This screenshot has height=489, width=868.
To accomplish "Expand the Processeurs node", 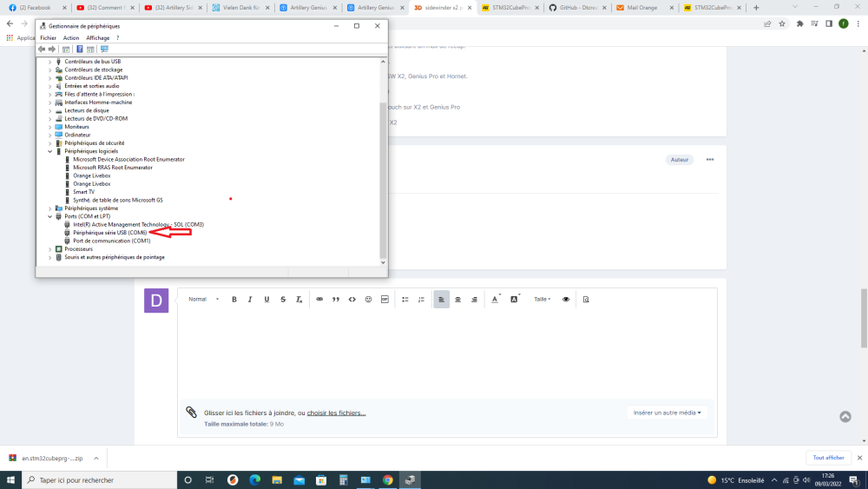I will [x=49, y=249].
